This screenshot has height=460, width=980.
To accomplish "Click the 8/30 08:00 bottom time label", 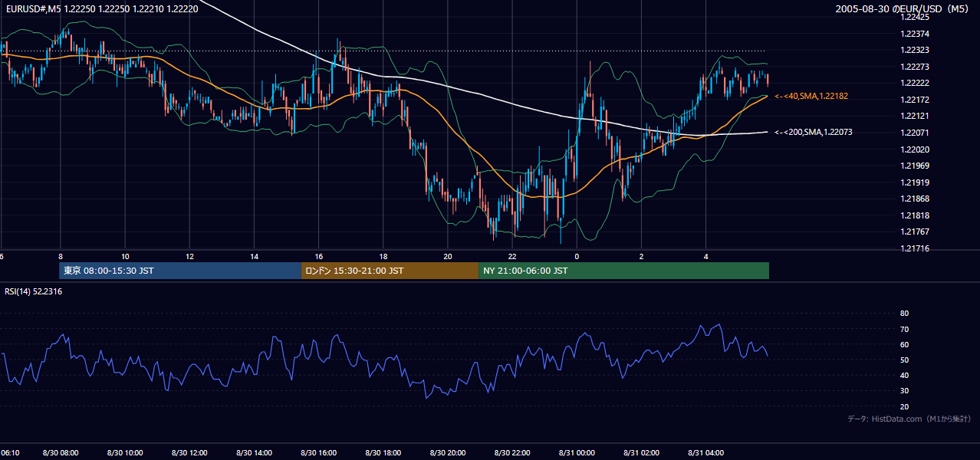I will (60, 453).
